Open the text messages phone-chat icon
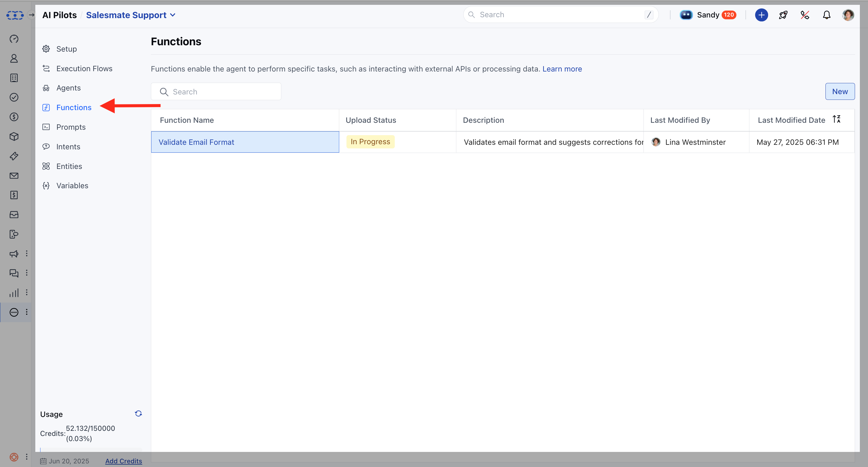 (14, 234)
